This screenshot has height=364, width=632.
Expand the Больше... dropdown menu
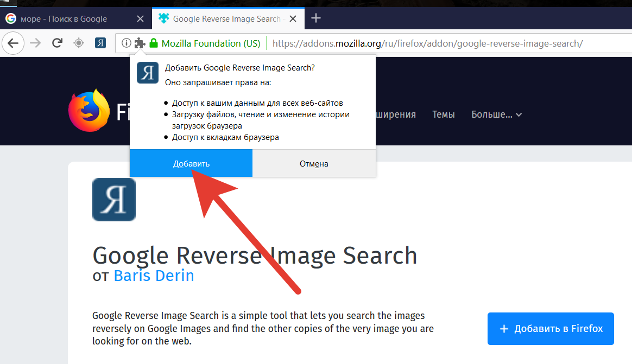[x=496, y=114]
